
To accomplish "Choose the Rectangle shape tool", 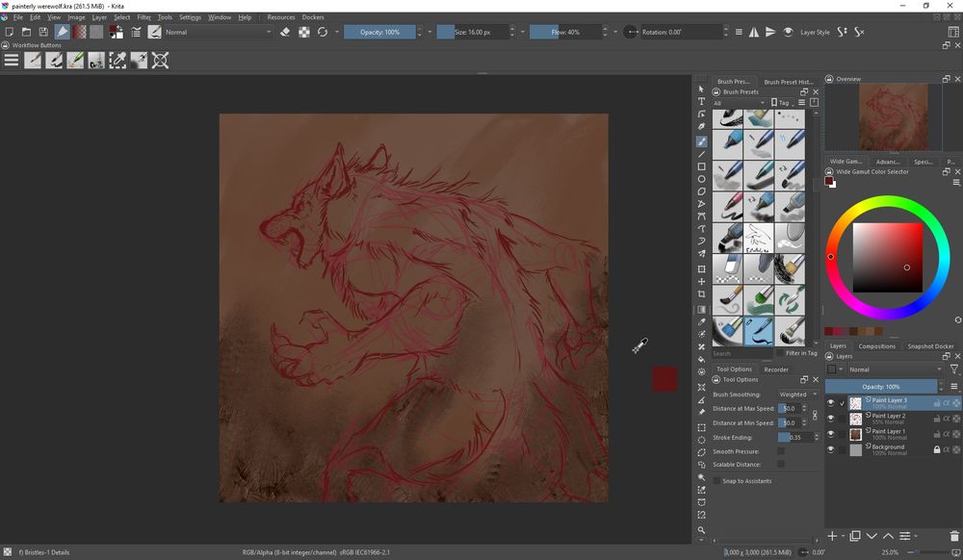I will click(701, 166).
